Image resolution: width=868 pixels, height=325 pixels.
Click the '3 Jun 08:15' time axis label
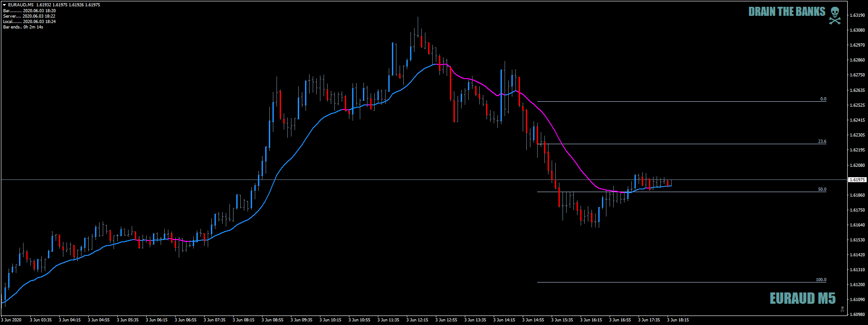pos(243,320)
